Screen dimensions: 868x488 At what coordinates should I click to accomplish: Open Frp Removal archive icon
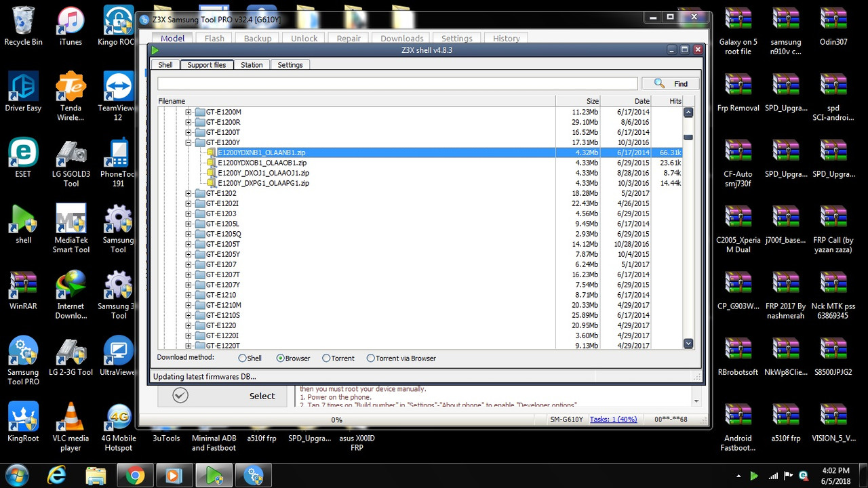click(x=738, y=92)
